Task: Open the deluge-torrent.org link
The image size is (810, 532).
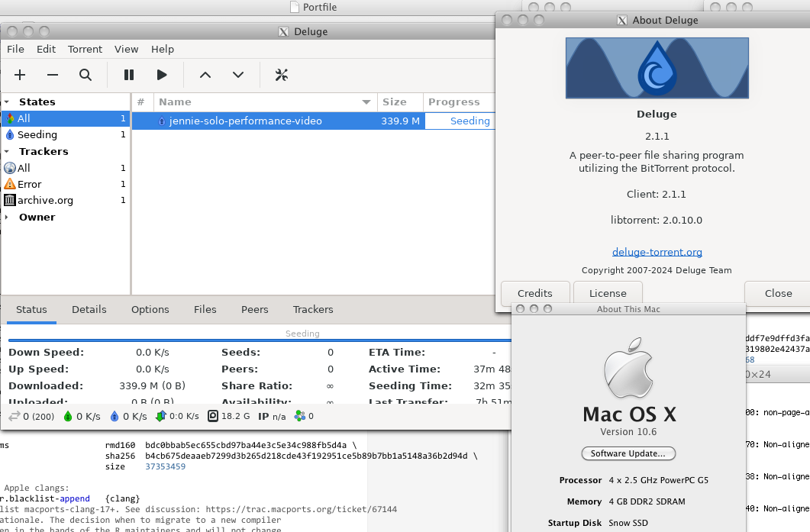Action: 657,252
